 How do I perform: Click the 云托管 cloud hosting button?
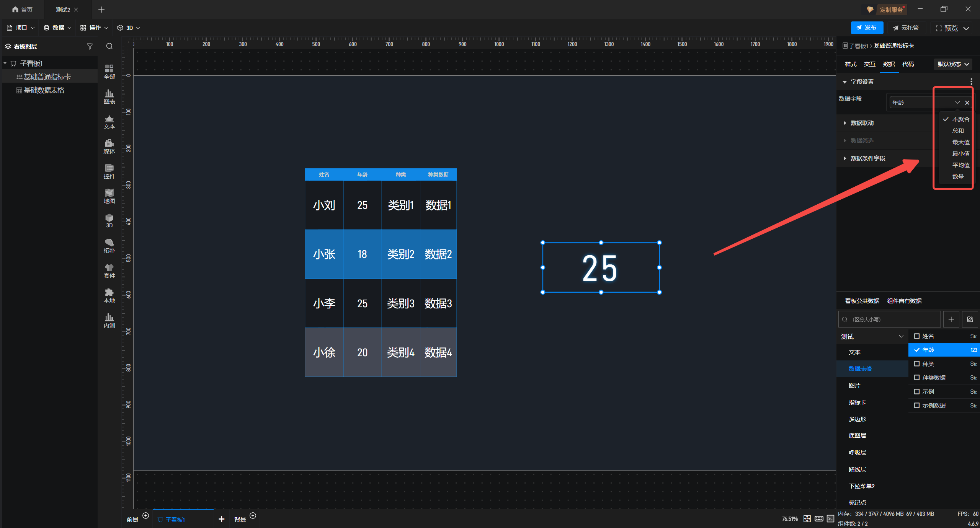pyautogui.click(x=906, y=28)
